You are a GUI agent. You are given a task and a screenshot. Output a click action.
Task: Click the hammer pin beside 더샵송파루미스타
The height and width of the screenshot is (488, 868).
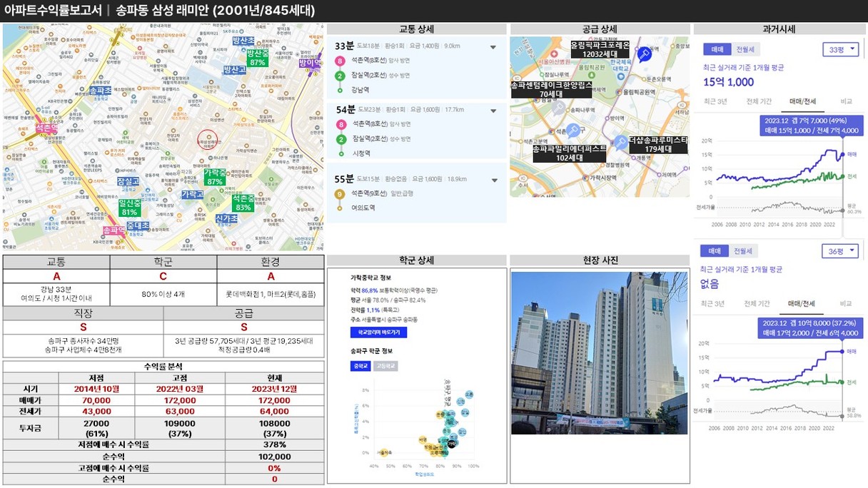tap(620, 143)
